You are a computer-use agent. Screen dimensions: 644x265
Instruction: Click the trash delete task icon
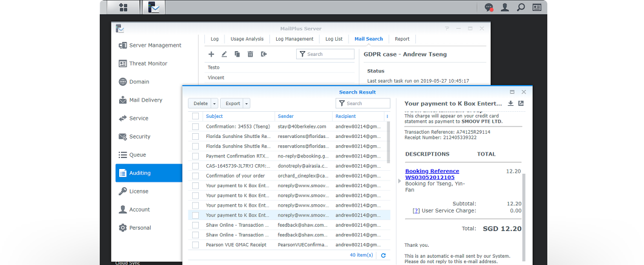point(250,54)
